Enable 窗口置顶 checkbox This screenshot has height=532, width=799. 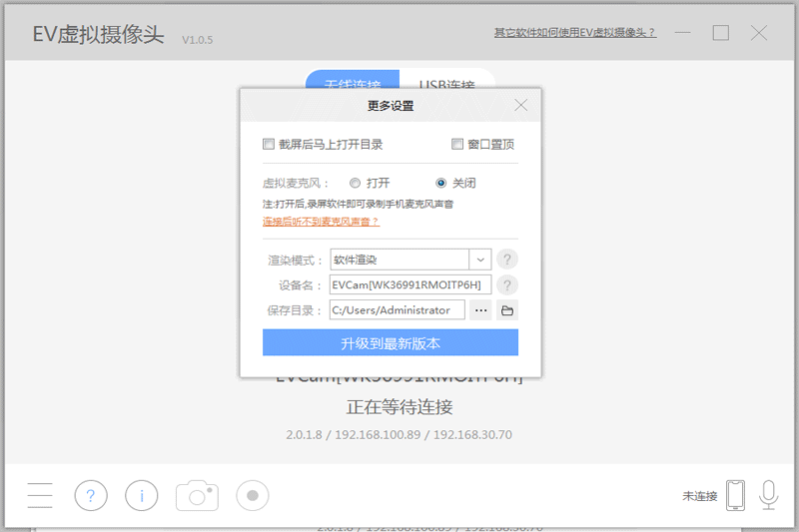click(457, 145)
